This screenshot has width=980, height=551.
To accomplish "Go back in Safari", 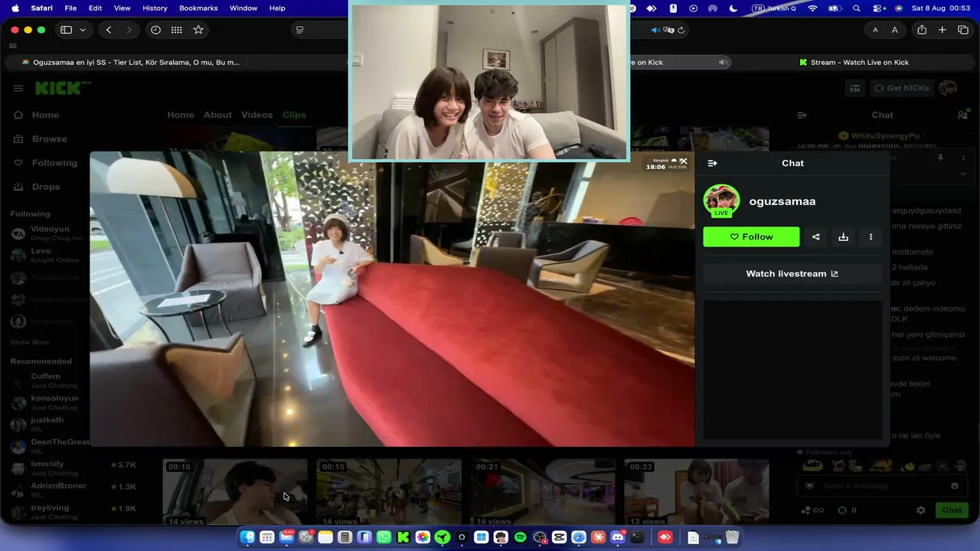I will [x=109, y=30].
